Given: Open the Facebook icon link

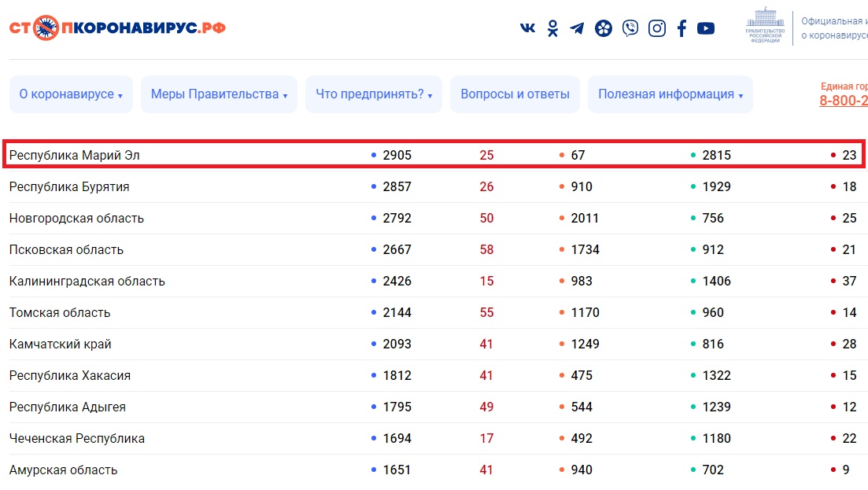Looking at the screenshot, I should coord(681,28).
